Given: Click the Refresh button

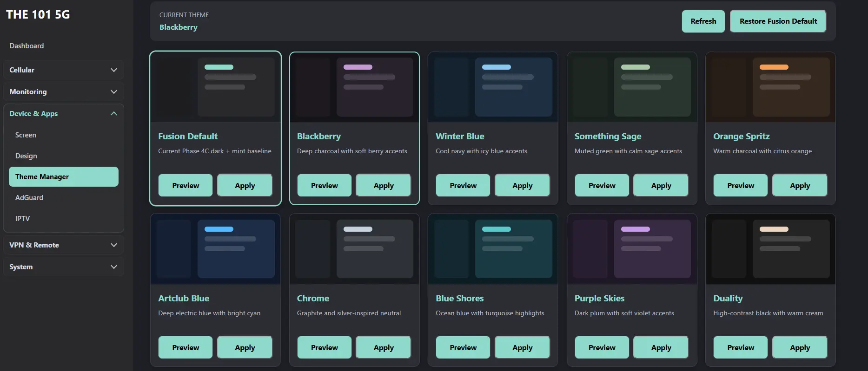Looking at the screenshot, I should click(703, 21).
